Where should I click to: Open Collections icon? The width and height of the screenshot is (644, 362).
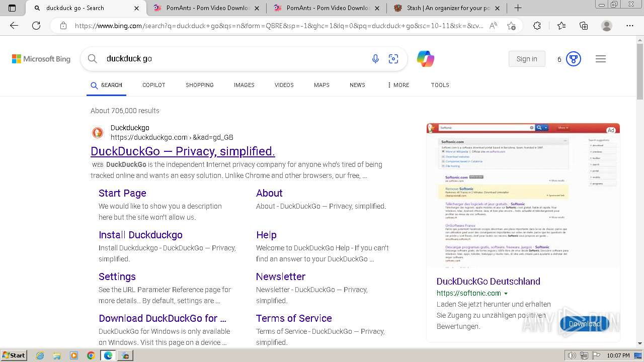click(x=584, y=26)
